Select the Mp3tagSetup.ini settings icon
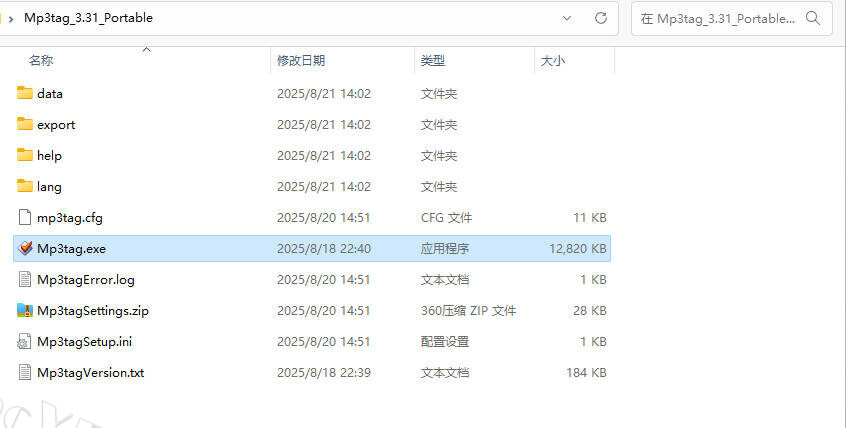 pos(25,342)
